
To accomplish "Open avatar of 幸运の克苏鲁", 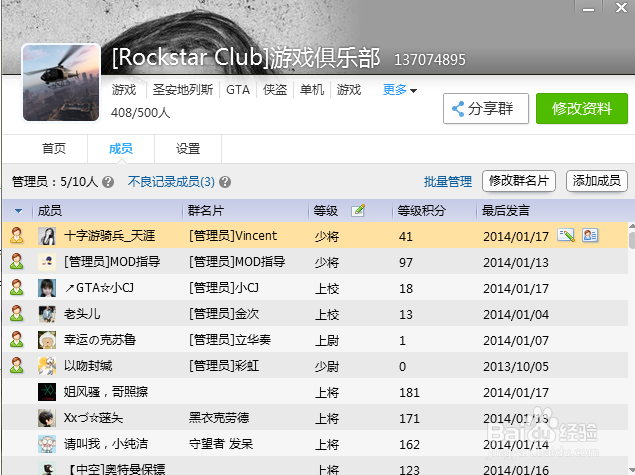I will pos(47,340).
